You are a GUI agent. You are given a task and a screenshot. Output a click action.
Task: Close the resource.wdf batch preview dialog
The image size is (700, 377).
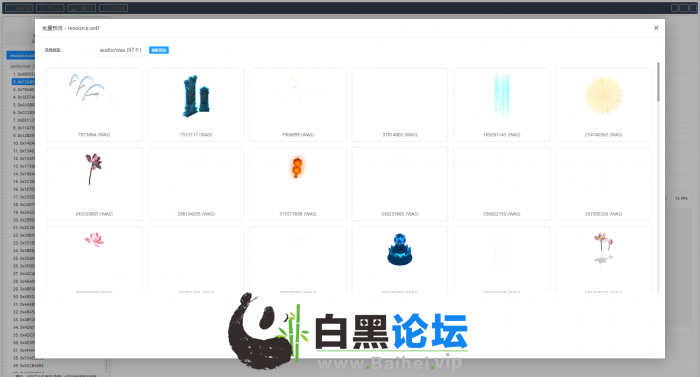point(656,28)
